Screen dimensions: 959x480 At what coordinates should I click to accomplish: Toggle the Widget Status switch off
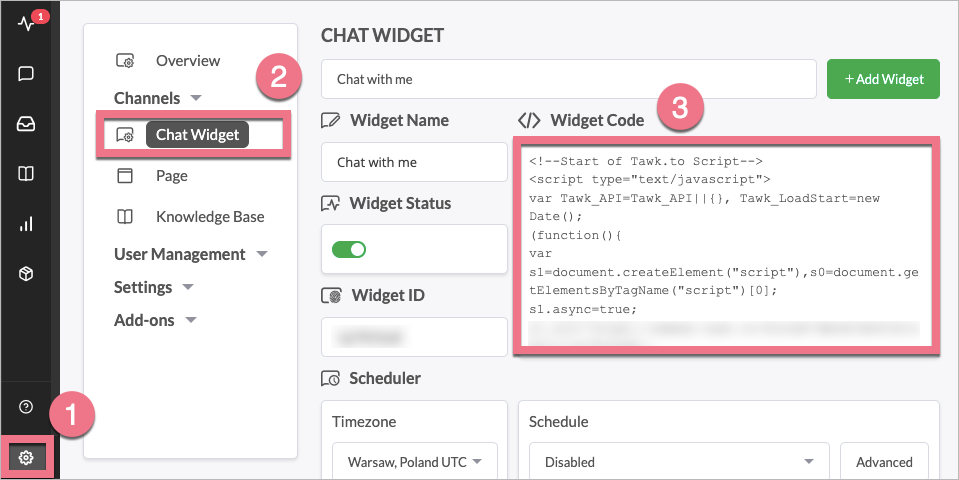tap(349, 249)
